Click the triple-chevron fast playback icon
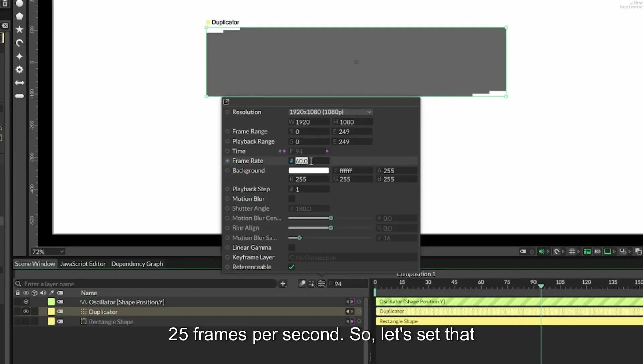The width and height of the screenshot is (643, 364). click(597, 251)
